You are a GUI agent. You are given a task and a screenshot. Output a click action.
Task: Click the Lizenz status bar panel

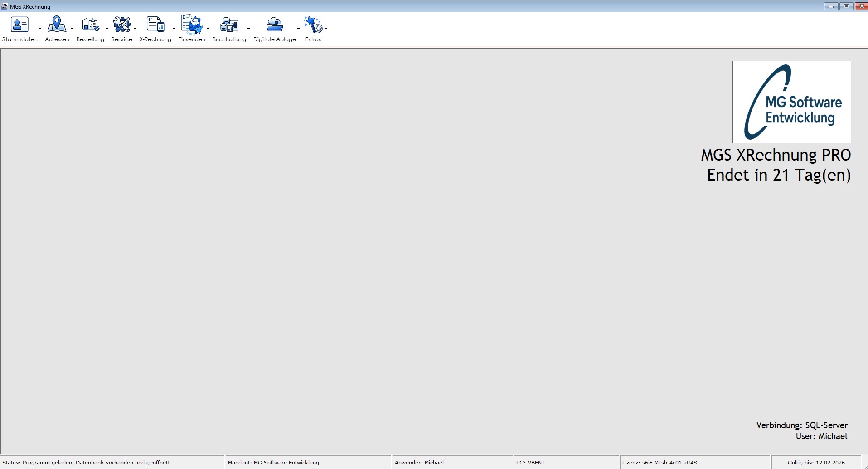click(695, 463)
